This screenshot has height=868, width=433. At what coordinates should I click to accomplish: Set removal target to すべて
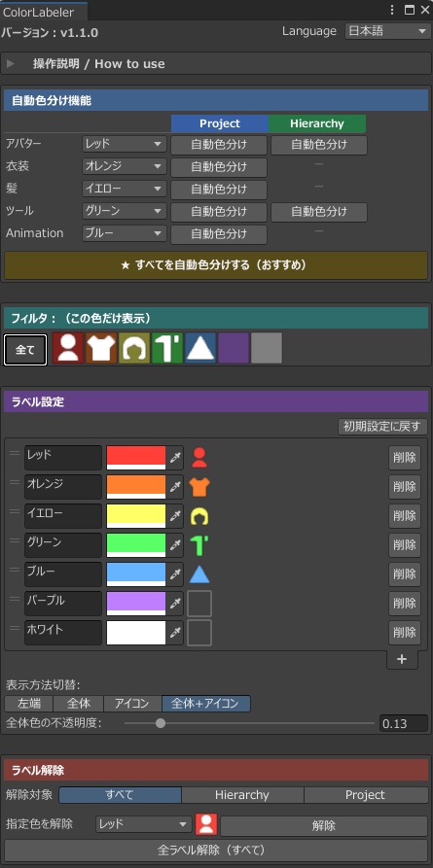120,795
